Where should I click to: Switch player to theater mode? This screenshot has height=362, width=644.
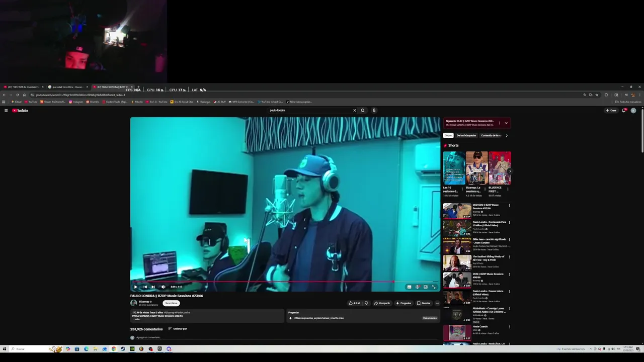click(426, 287)
